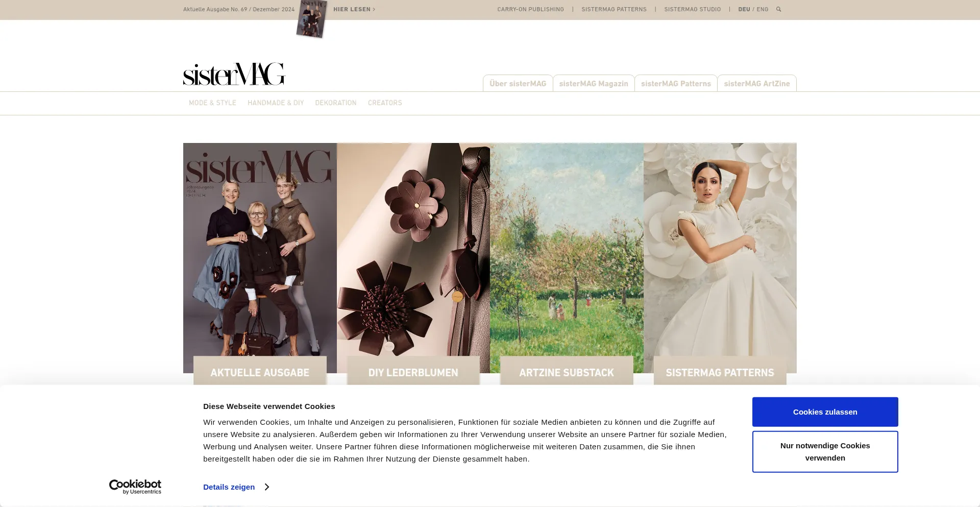Open HANDMADE & DIY menu
Screen dimensions: 980x507
tap(276, 103)
